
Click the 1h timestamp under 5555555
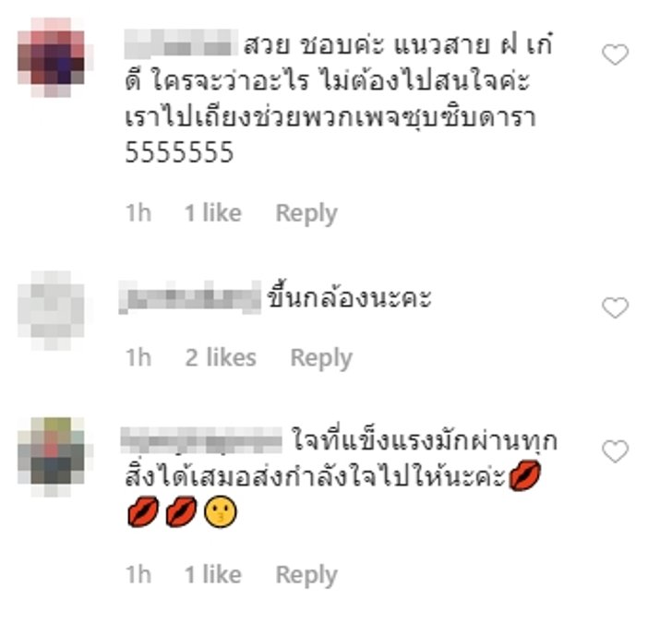[138, 213]
